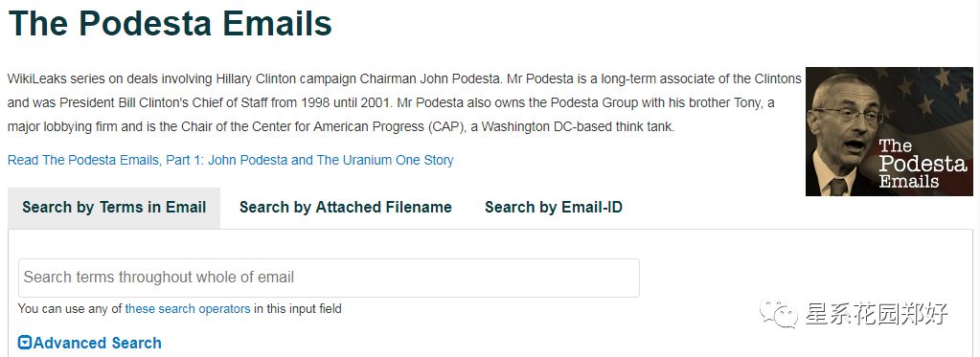The height and width of the screenshot is (357, 980).
Task: Follow the 'these search operators' link
Action: pos(188,309)
